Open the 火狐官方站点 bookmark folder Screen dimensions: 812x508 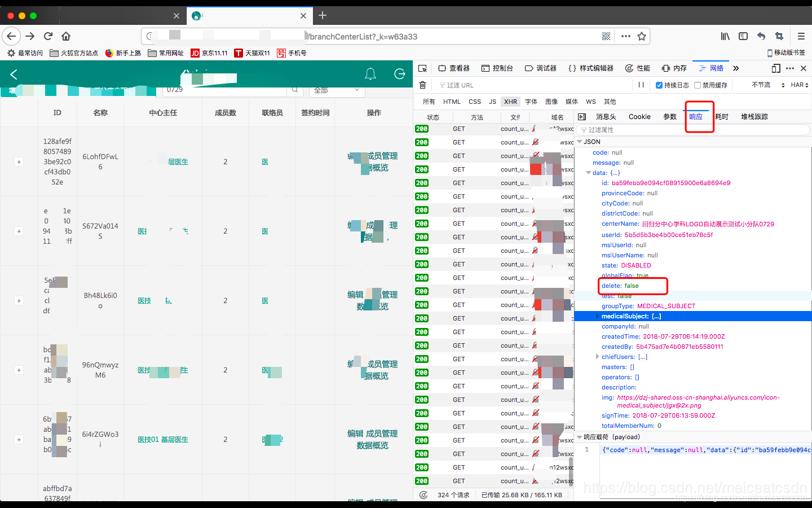(x=74, y=53)
